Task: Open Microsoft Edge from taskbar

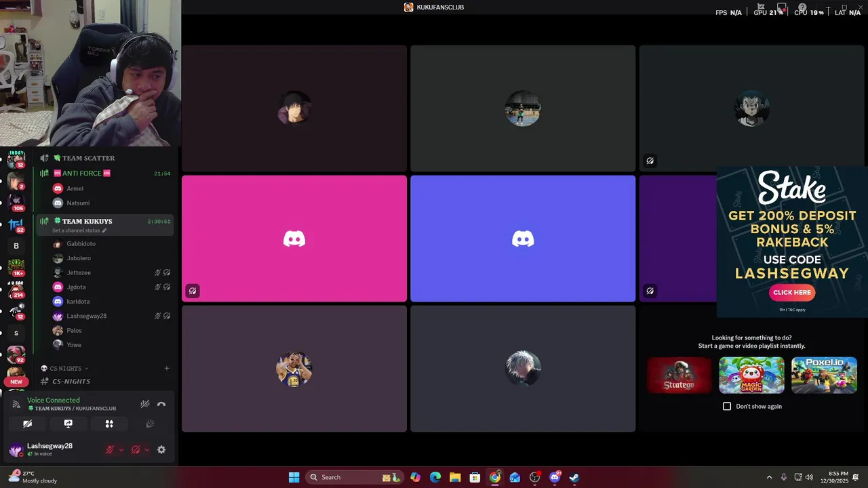Action: pos(435,477)
